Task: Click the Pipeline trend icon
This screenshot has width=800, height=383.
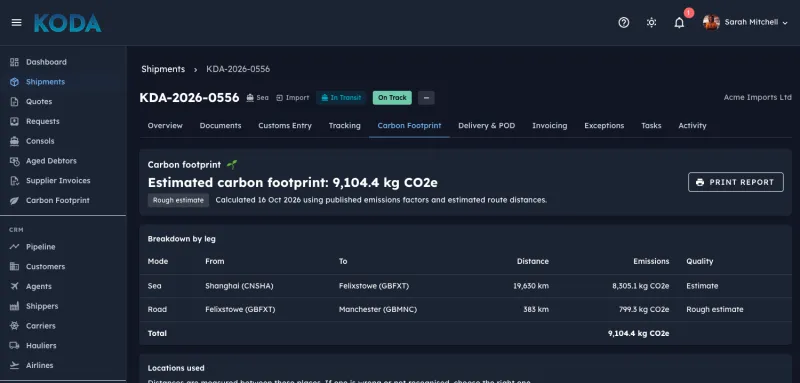Action: coord(14,247)
